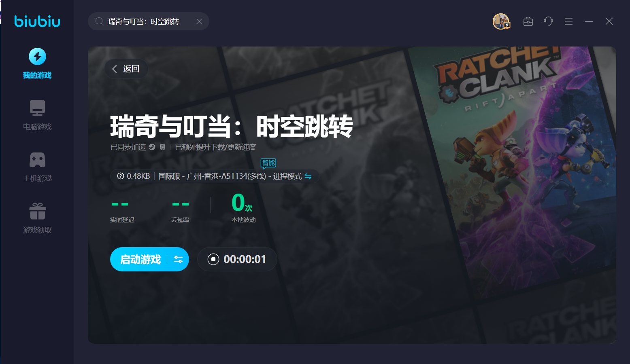
Task: Open the 我的游戏 (My Games) section
Action: pyautogui.click(x=37, y=63)
